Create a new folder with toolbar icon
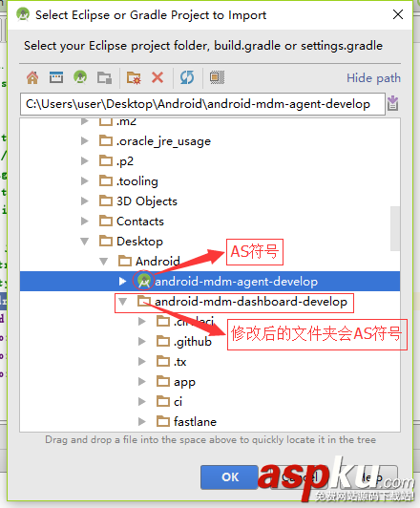Screen dimensions: 420x508 click(134, 77)
